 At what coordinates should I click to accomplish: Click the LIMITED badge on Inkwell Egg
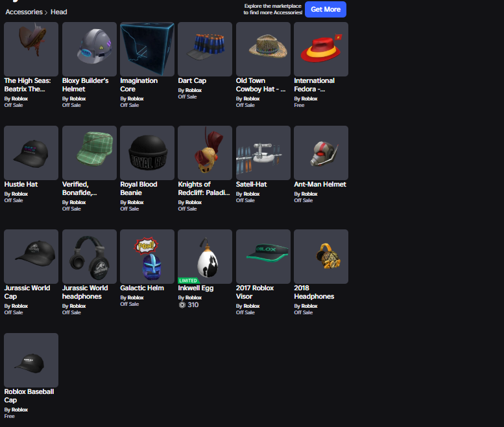click(188, 281)
